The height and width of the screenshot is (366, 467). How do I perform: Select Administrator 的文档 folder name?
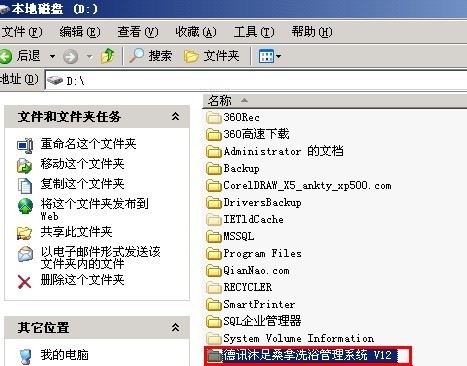coord(283,151)
